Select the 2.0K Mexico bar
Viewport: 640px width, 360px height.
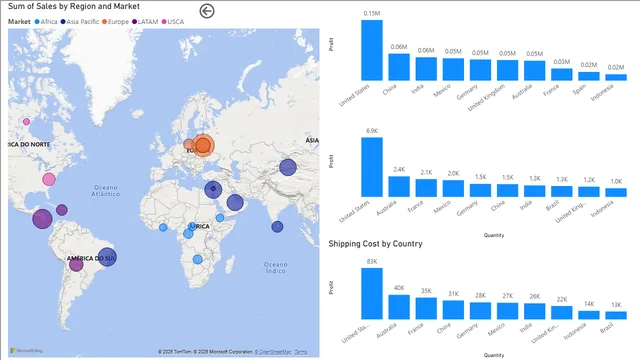pyautogui.click(x=453, y=189)
